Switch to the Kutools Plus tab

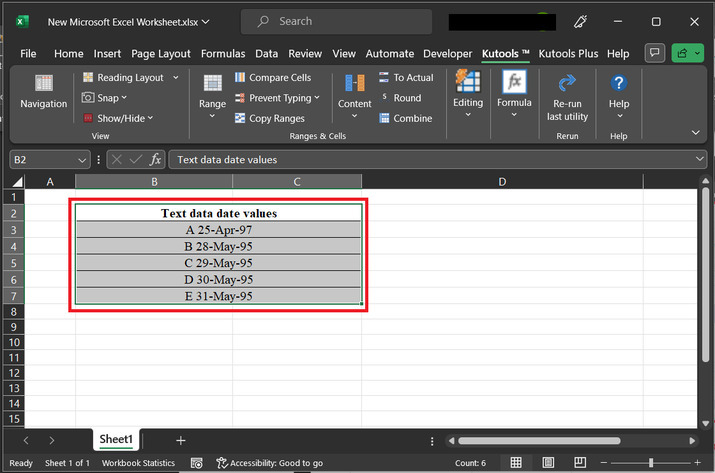(x=569, y=53)
